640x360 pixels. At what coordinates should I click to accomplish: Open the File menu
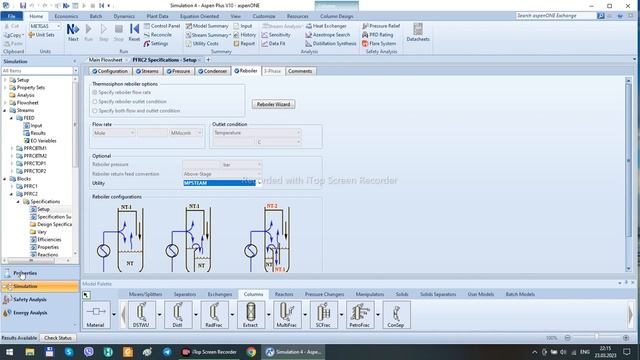[11, 16]
